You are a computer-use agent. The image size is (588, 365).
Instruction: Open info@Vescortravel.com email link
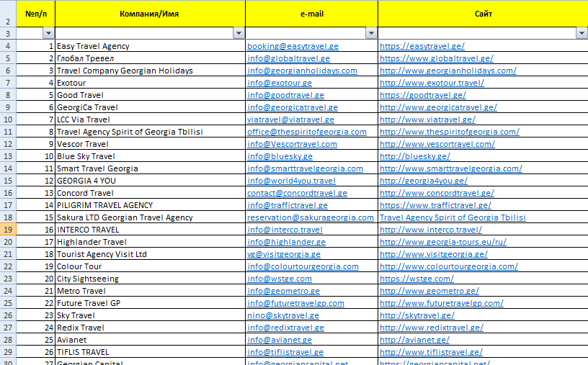point(292,144)
